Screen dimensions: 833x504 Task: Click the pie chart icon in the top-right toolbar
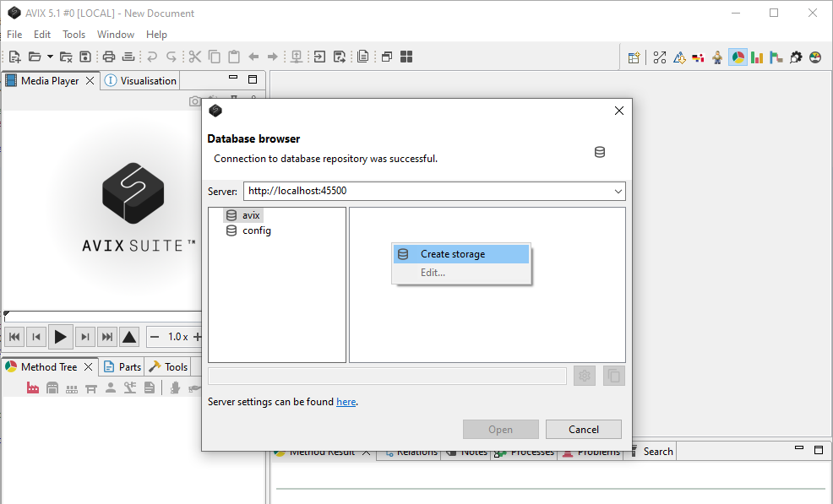(738, 57)
